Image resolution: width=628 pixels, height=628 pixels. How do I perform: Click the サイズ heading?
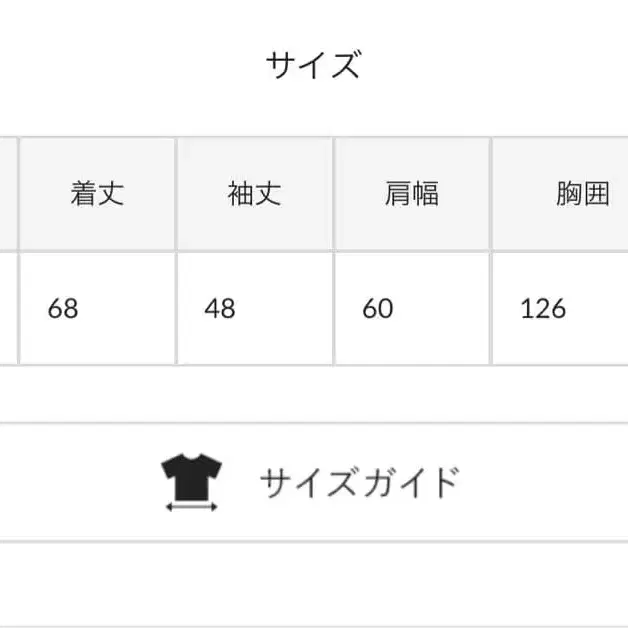[313, 66]
